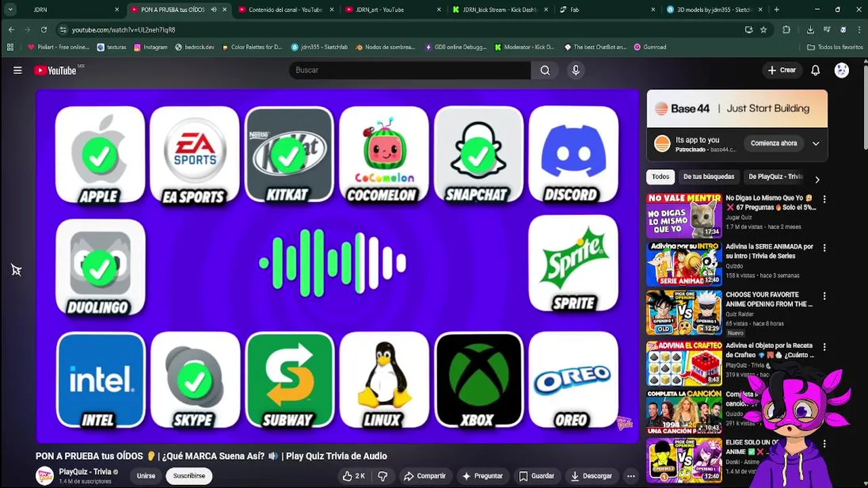
Task: Click the Base44 Just Start Building banner
Action: (x=737, y=108)
